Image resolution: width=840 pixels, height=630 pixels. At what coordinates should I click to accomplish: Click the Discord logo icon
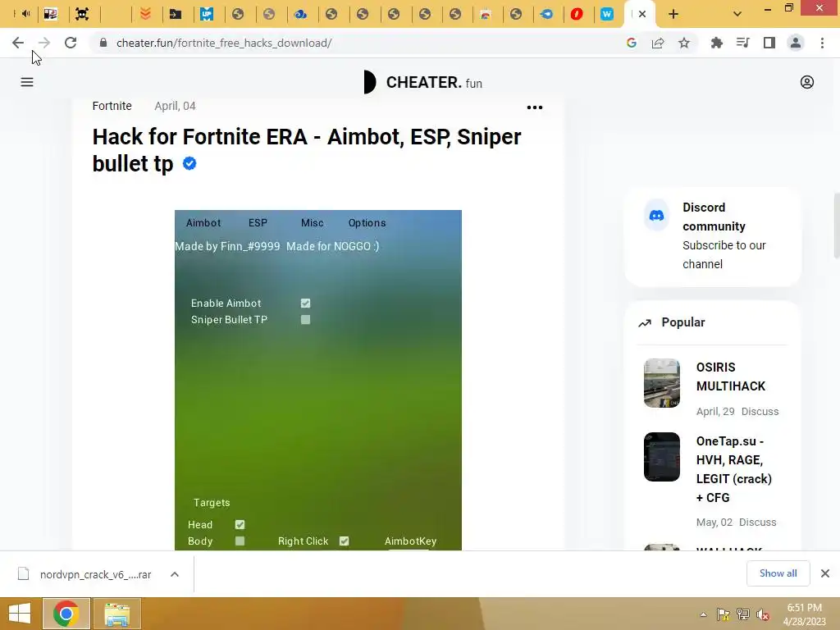pyautogui.click(x=657, y=216)
